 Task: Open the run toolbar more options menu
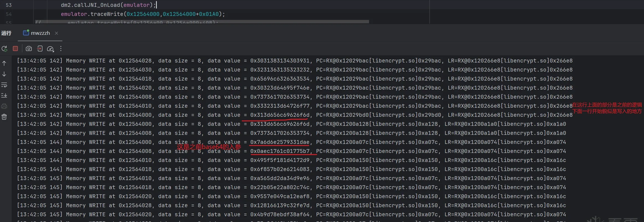coord(61,49)
